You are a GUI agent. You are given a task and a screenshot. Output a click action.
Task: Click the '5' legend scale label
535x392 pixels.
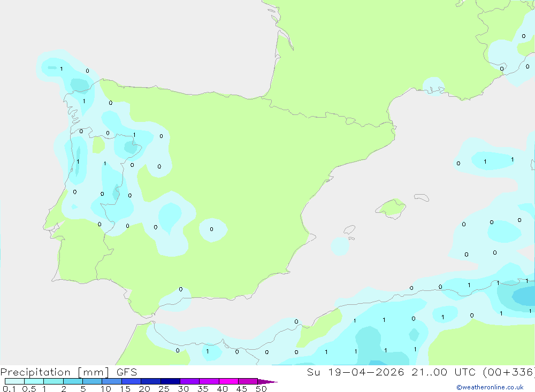pyautogui.click(x=83, y=389)
